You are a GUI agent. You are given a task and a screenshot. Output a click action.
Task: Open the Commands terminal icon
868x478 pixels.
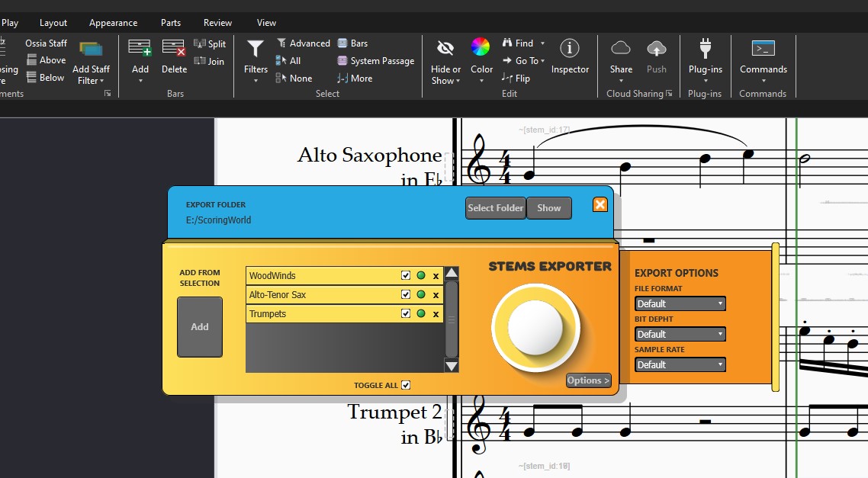[x=763, y=49]
